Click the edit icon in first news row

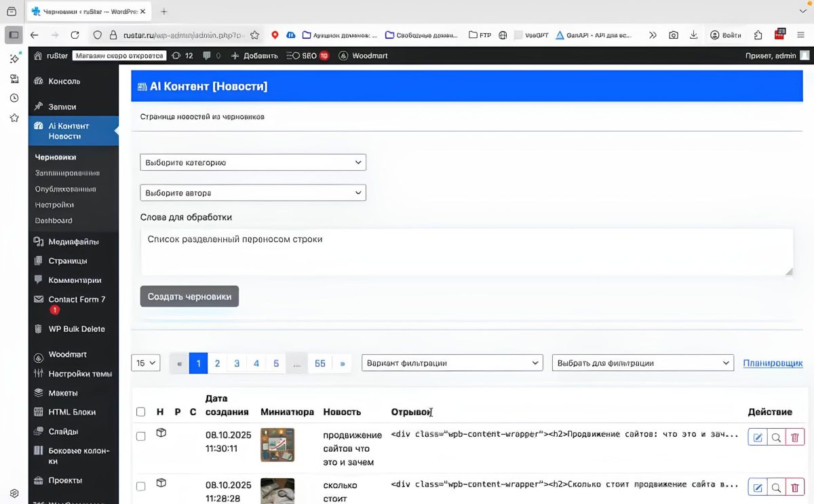757,437
